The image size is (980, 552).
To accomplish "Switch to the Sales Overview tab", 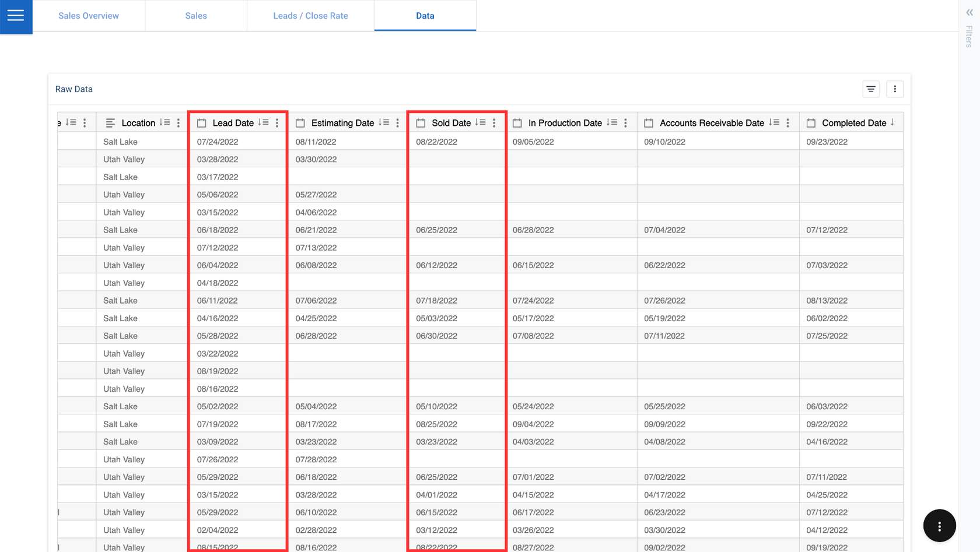I will 89,16.
